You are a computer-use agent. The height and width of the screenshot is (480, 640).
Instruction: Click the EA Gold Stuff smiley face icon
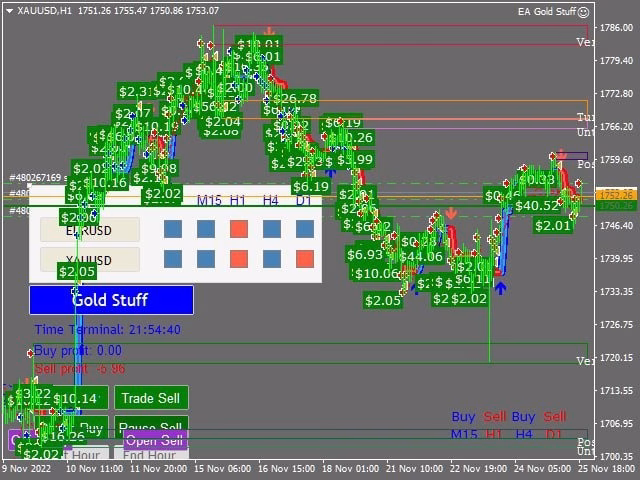point(584,12)
